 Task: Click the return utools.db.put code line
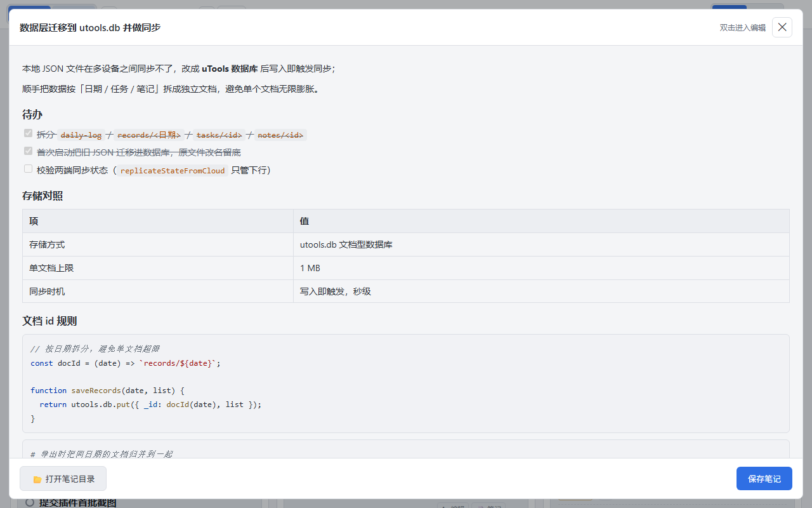(150, 404)
